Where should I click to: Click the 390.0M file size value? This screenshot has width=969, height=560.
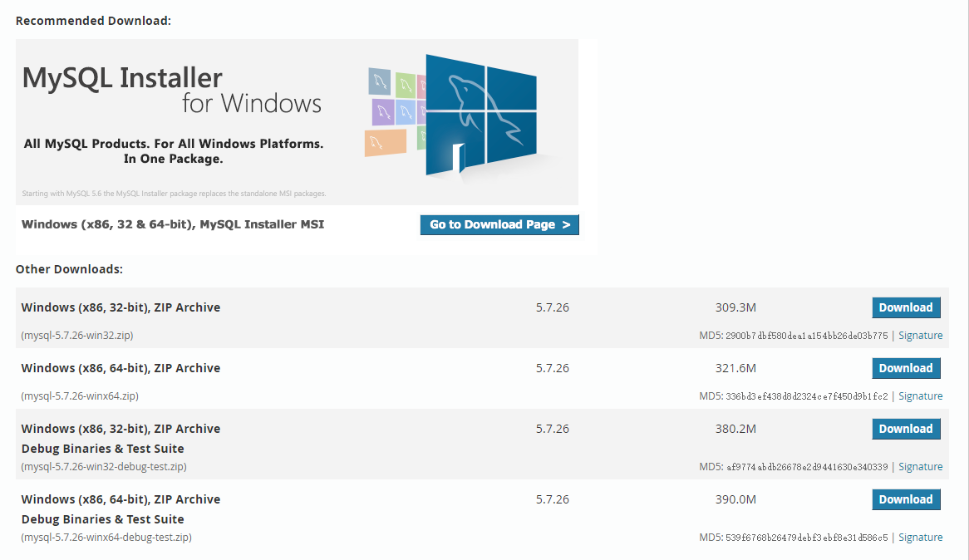[735, 499]
